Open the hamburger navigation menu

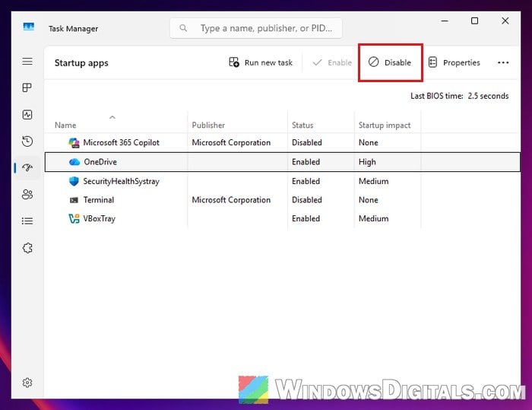click(27, 61)
